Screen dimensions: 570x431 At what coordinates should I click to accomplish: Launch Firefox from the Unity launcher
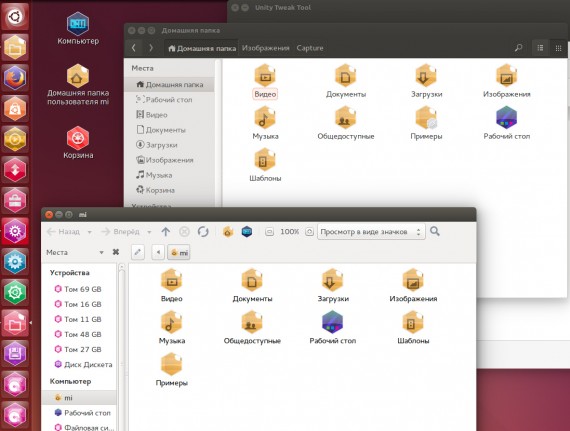tap(15, 77)
